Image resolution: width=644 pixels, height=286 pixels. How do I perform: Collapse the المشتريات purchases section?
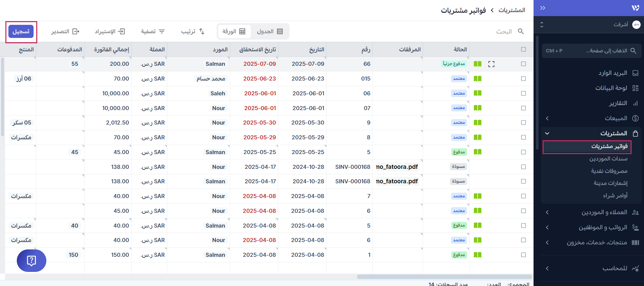pyautogui.click(x=547, y=134)
